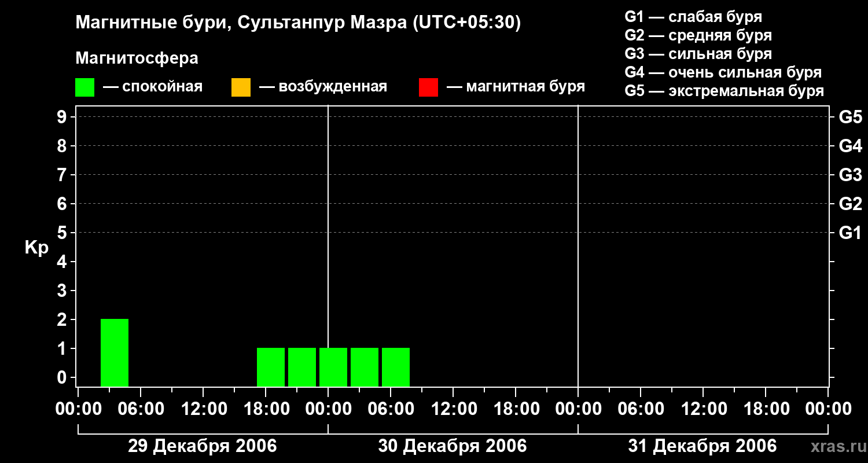
Task: Click the 'G2 — средняя буря' line
Action: tap(698, 35)
